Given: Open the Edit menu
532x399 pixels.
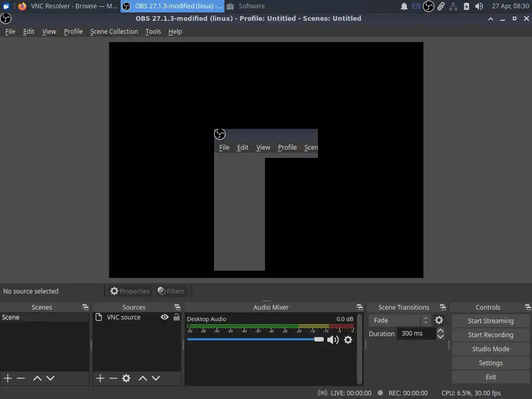Looking at the screenshot, I should (x=29, y=32).
